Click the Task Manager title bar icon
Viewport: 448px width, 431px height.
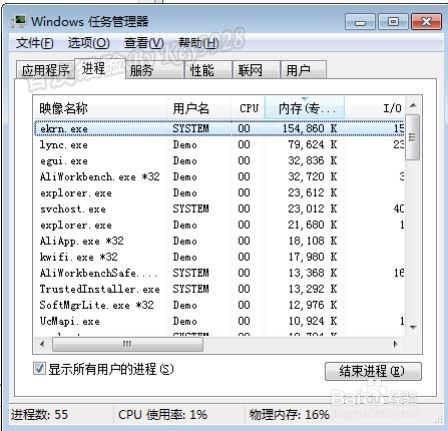(x=19, y=22)
